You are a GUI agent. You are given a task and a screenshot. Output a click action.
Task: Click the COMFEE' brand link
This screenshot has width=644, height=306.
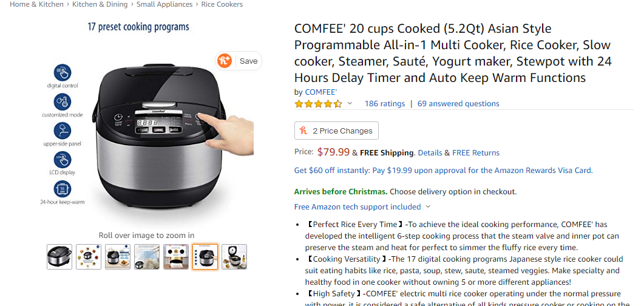(320, 92)
